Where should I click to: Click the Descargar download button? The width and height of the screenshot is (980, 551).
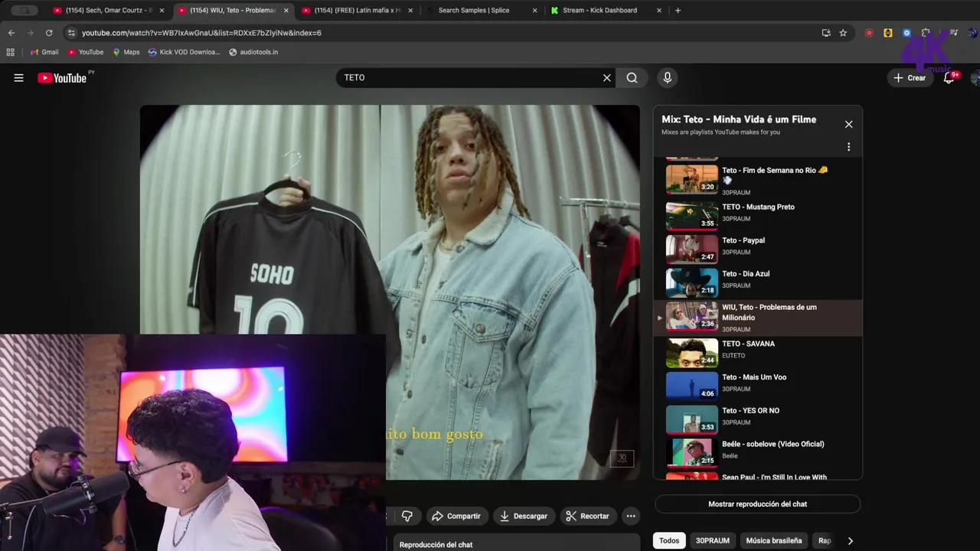pos(524,516)
